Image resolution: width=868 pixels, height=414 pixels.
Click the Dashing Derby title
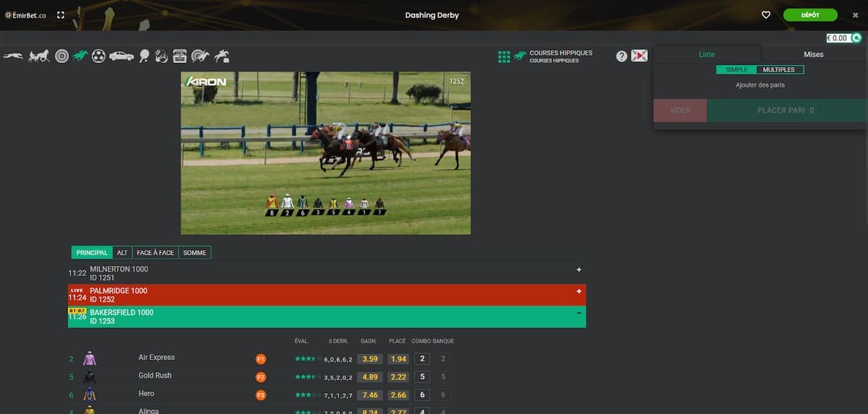click(432, 14)
